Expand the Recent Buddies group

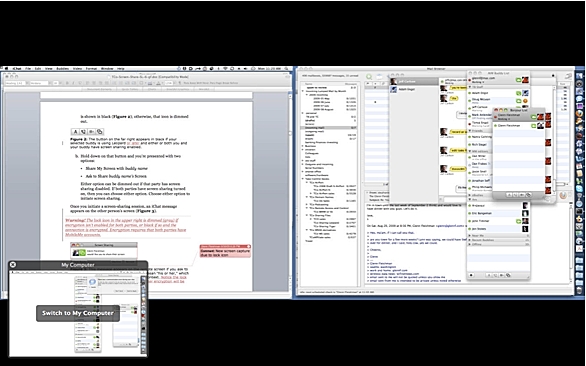pyautogui.click(x=470, y=240)
